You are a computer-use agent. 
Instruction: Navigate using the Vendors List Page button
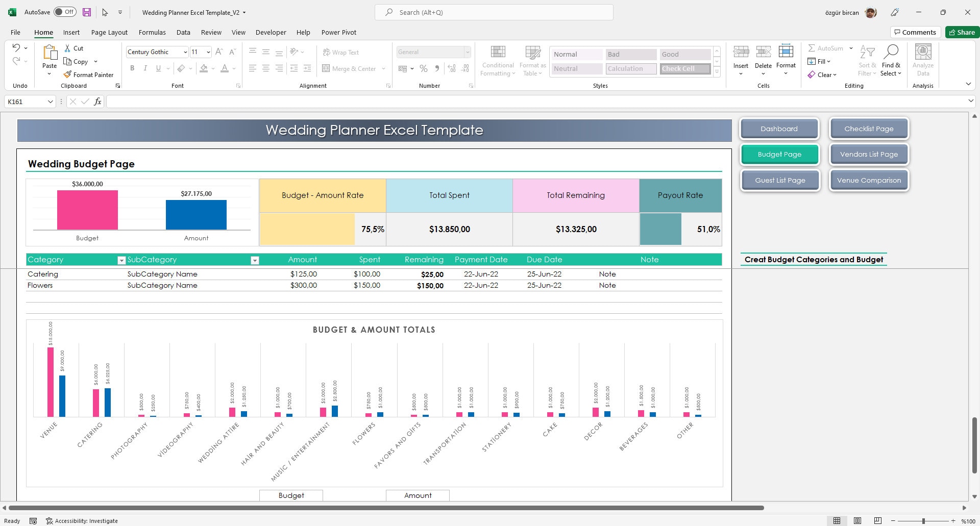pyautogui.click(x=868, y=154)
